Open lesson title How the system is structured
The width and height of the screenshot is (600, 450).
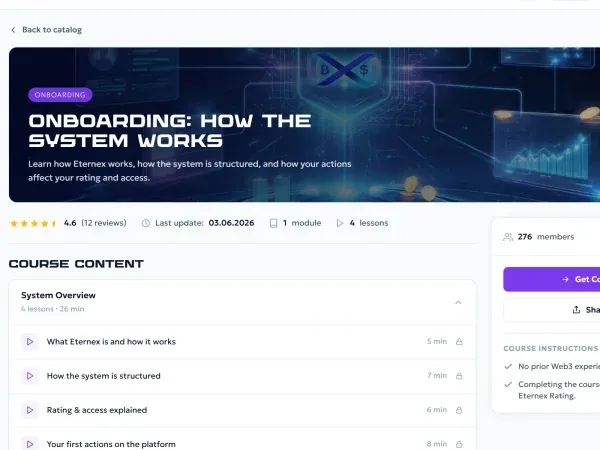104,376
